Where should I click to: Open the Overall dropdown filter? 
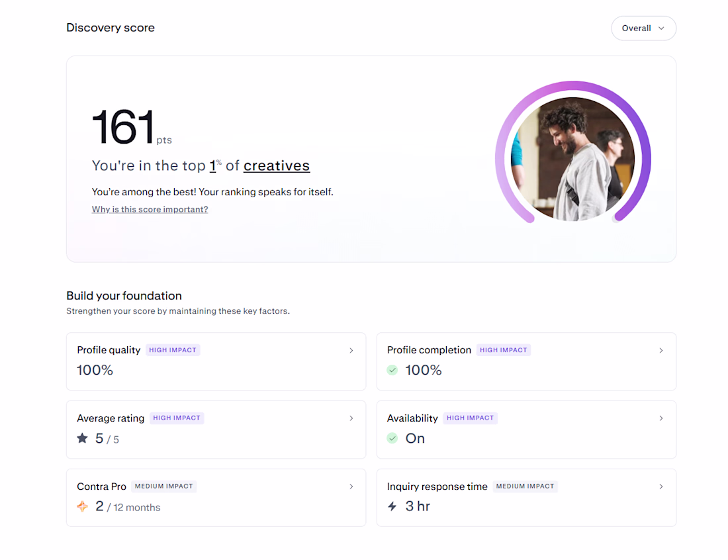(643, 28)
